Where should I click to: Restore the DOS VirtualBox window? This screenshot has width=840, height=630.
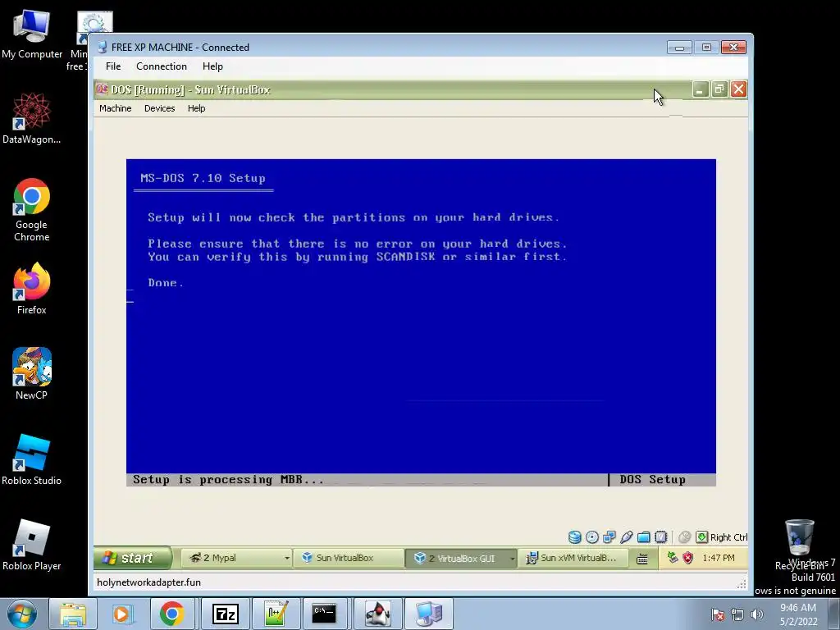[x=719, y=89]
